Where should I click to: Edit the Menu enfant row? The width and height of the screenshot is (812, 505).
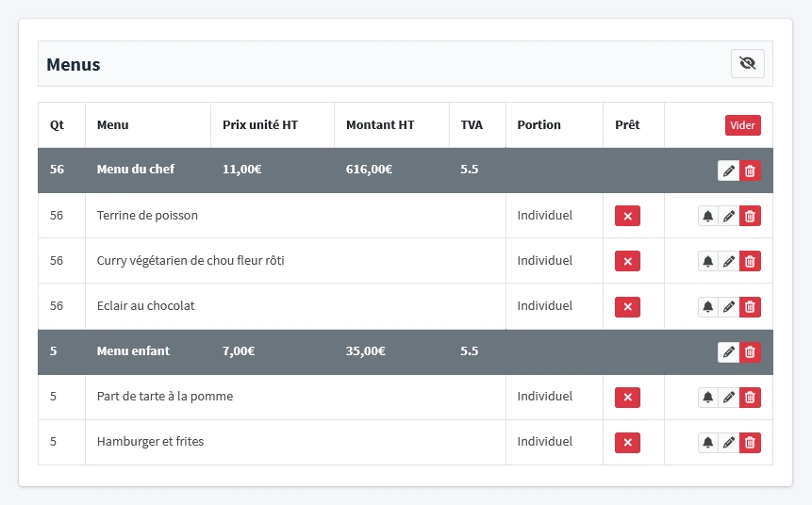tap(729, 352)
